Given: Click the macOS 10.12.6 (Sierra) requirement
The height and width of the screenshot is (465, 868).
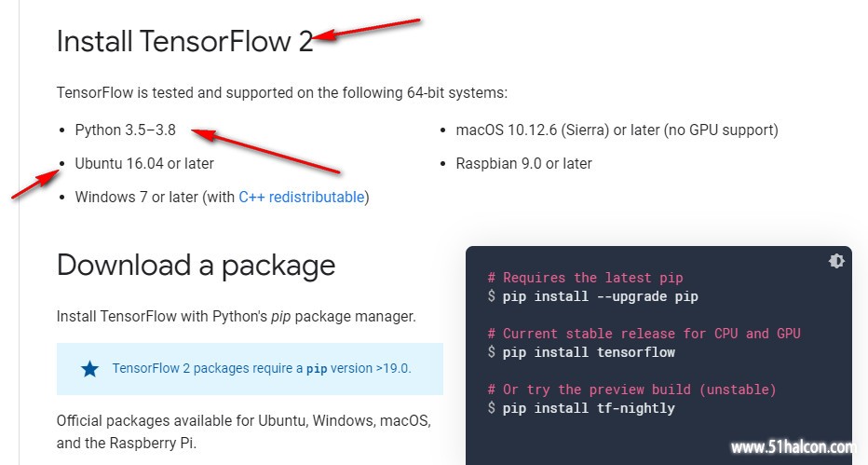Looking at the screenshot, I should pos(617,130).
